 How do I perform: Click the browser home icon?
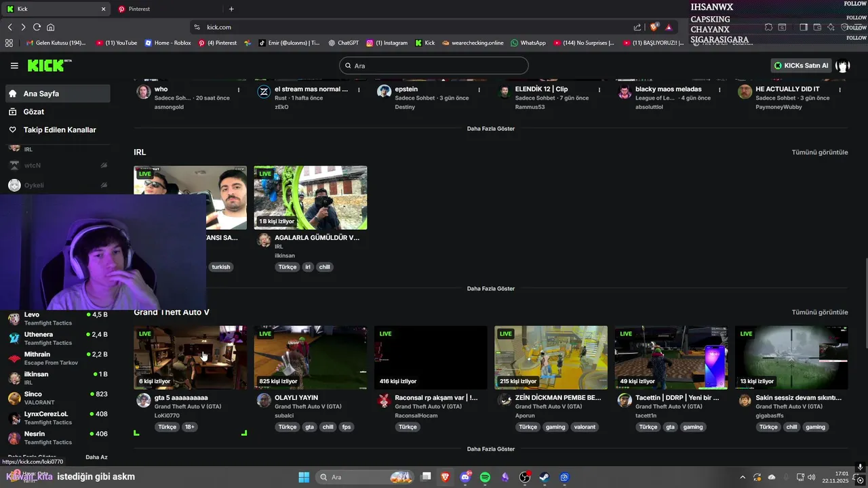point(50,27)
